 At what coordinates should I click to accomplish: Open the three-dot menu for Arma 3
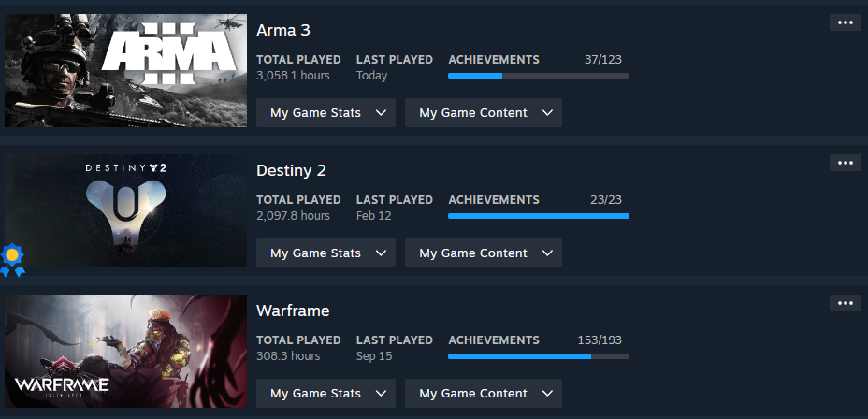click(x=845, y=22)
